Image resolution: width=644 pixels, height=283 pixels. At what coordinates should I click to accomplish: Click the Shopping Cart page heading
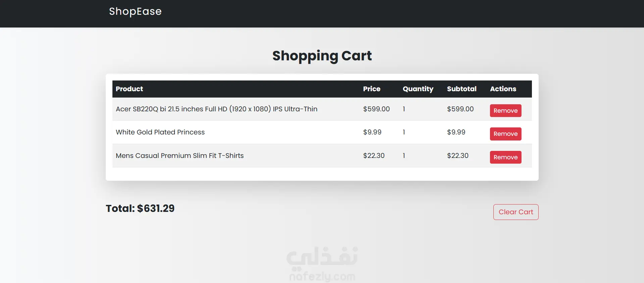322,56
